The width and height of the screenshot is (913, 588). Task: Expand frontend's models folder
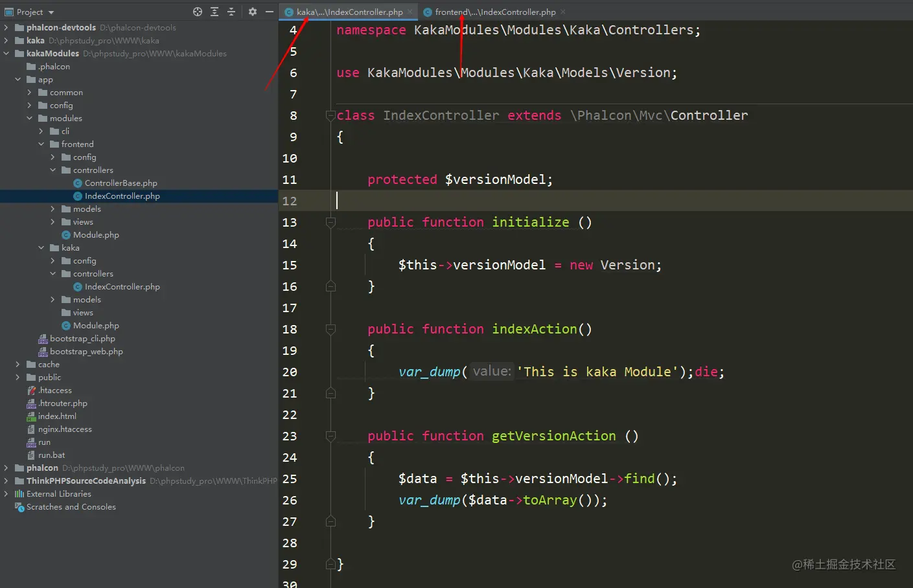pos(52,209)
